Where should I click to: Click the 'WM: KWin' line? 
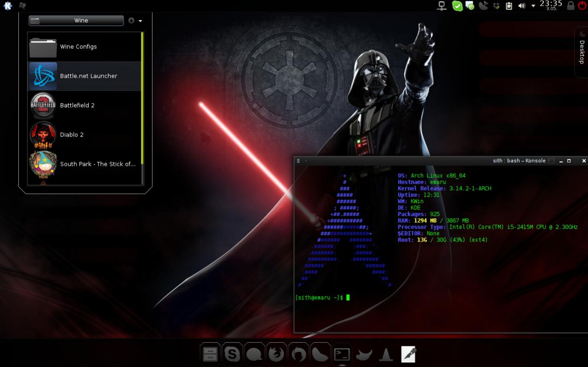411,201
